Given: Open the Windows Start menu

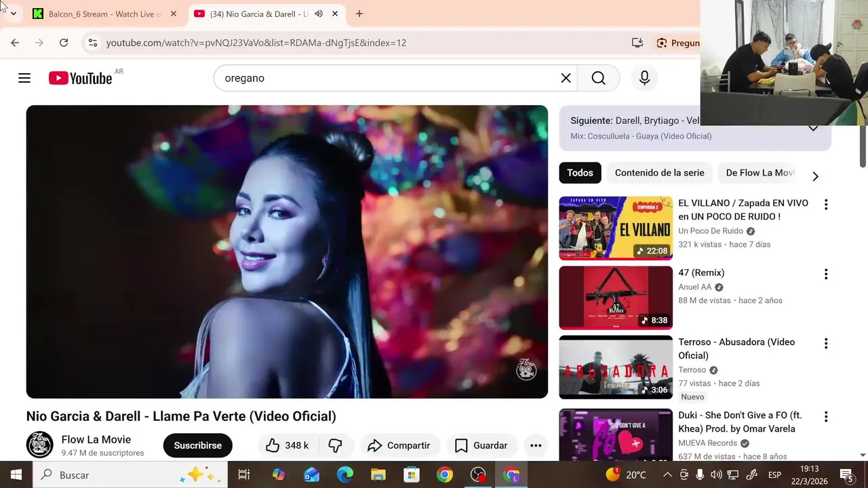Looking at the screenshot, I should click(x=16, y=475).
